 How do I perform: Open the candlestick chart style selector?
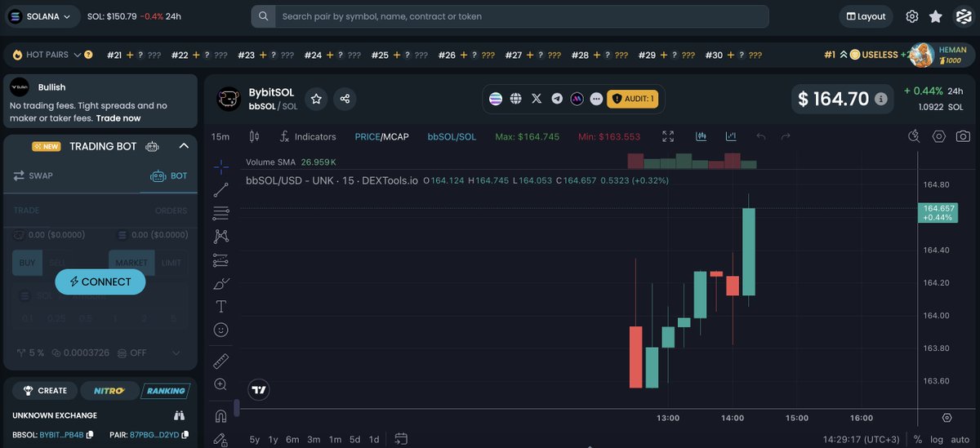point(254,136)
